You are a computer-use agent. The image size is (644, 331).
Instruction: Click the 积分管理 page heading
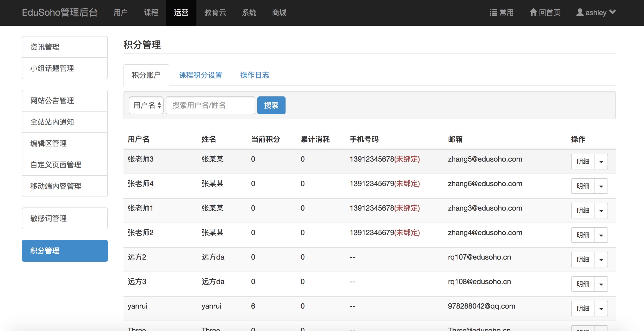click(142, 45)
